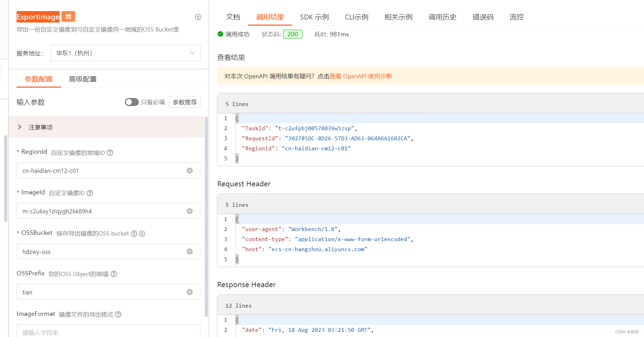
Task: Click into the OSSPrefix input tian
Action: [x=108, y=292]
